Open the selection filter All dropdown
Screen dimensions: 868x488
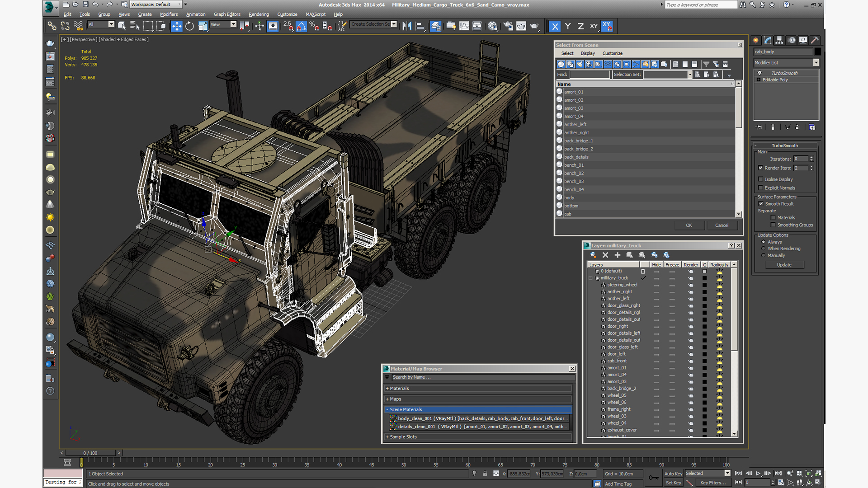(101, 24)
